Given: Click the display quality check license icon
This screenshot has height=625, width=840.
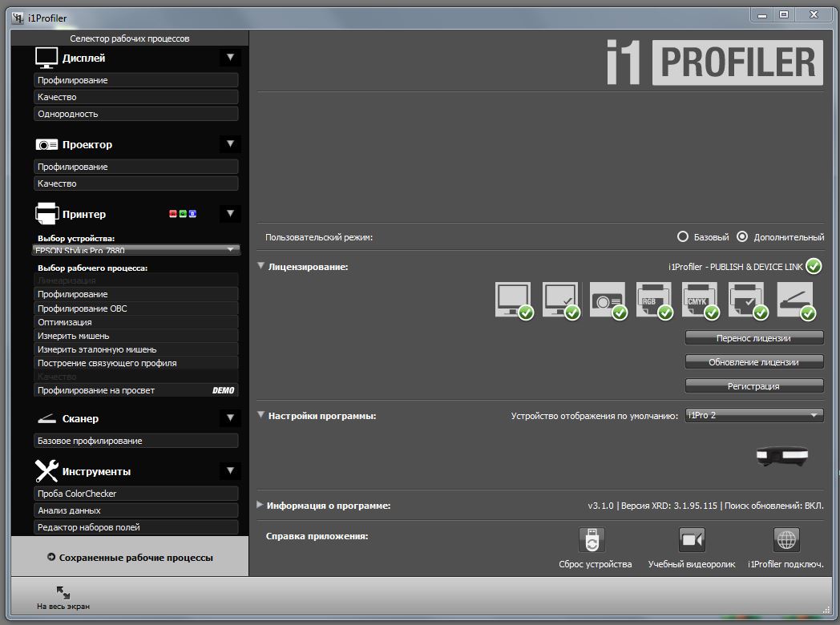Looking at the screenshot, I should point(561,300).
